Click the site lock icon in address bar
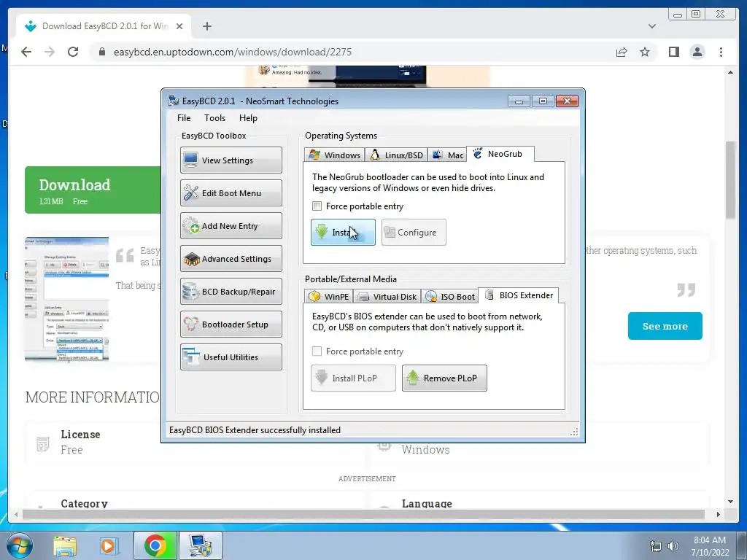 pos(101,52)
